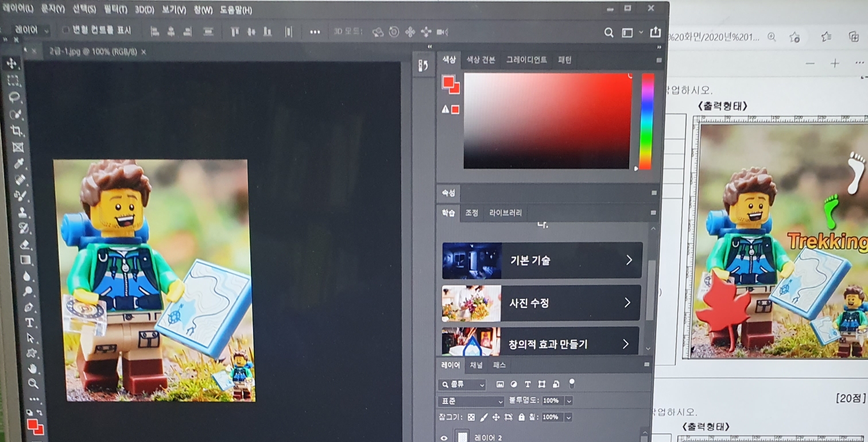
Task: Toggle the pixel layer filter icon
Action: (x=500, y=384)
